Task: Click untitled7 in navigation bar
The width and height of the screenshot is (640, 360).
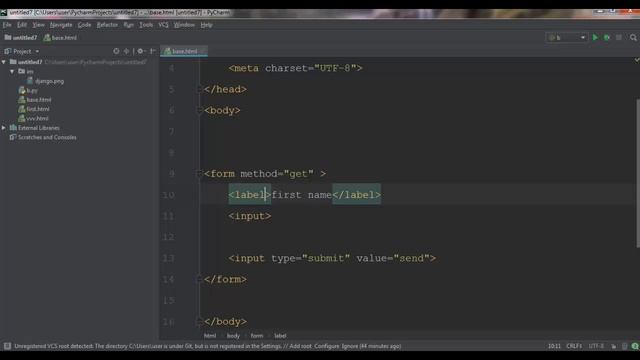Action: tap(21, 38)
